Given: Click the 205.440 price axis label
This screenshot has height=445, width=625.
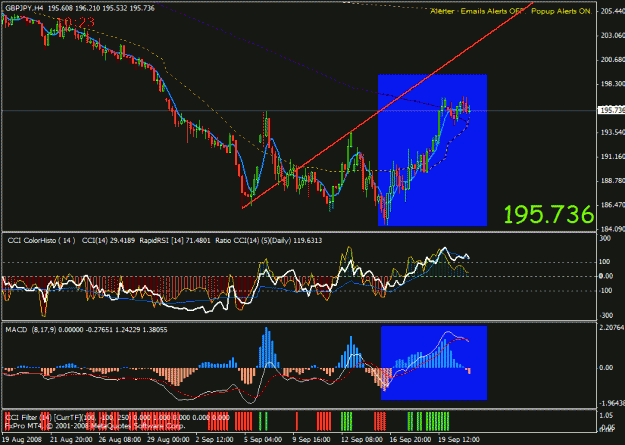Looking at the screenshot, I should pyautogui.click(x=612, y=12).
